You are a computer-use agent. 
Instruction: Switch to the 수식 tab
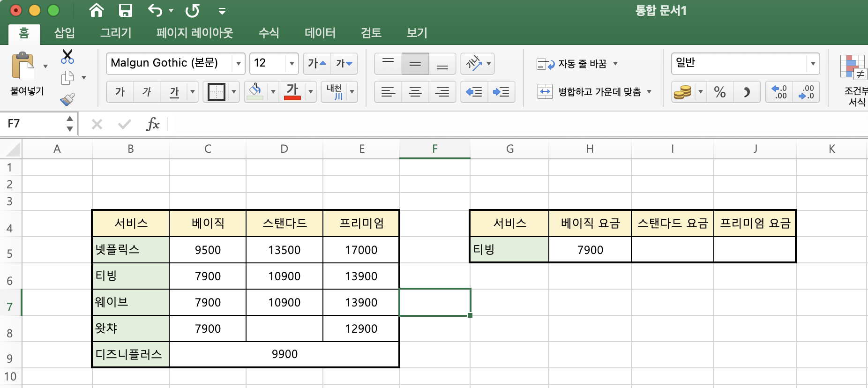(x=269, y=33)
